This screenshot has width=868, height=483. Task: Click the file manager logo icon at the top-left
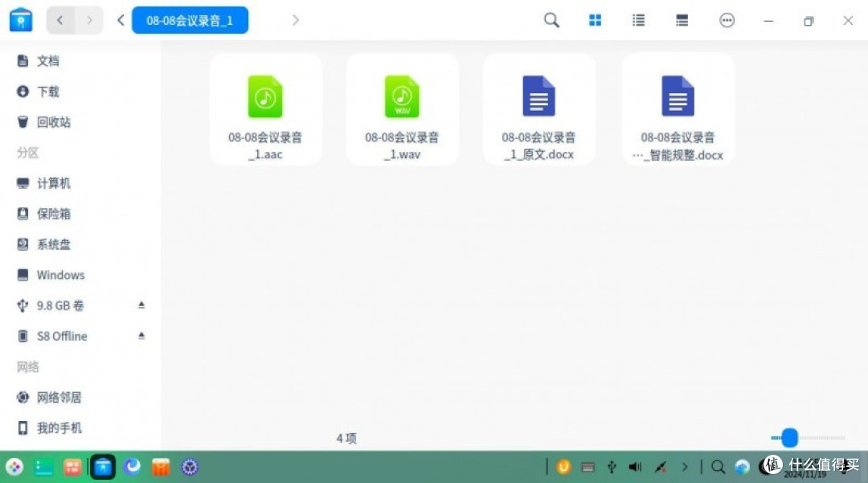pos(21,20)
